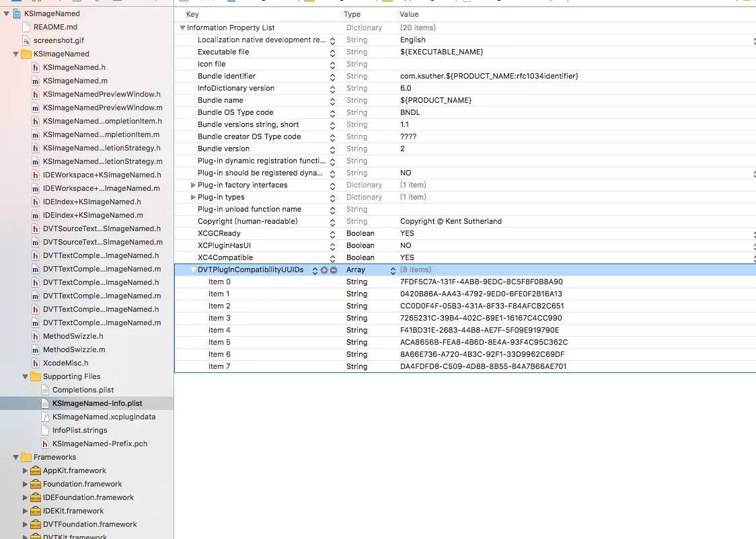
Task: Click the Foundation.framework toolbox icon
Action: click(x=35, y=484)
